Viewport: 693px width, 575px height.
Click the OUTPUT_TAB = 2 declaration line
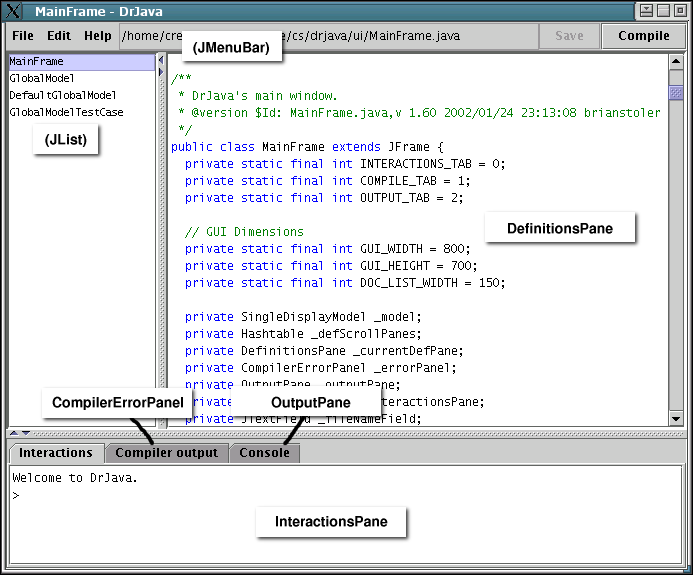(x=324, y=198)
